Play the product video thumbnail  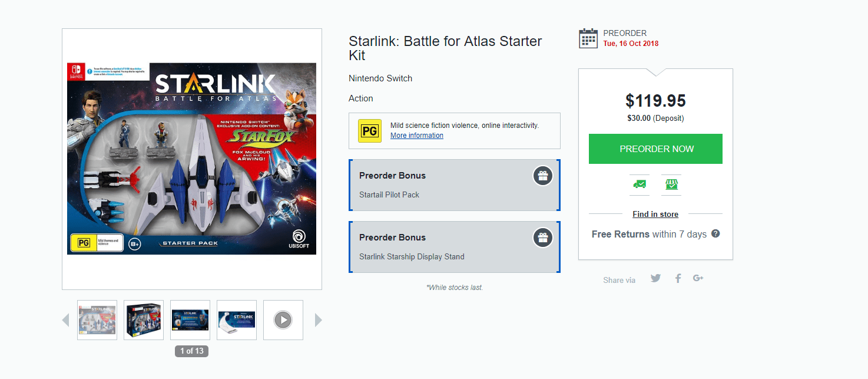click(x=283, y=320)
